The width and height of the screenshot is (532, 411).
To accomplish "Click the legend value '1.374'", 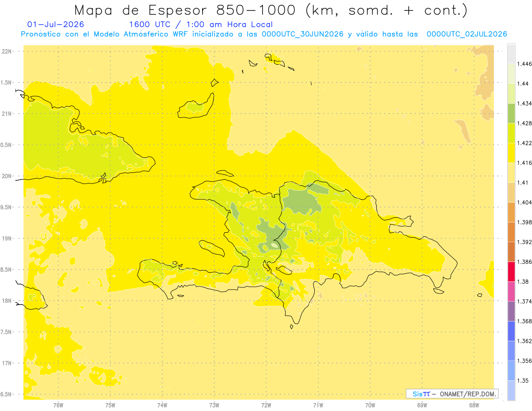I will [x=524, y=301].
